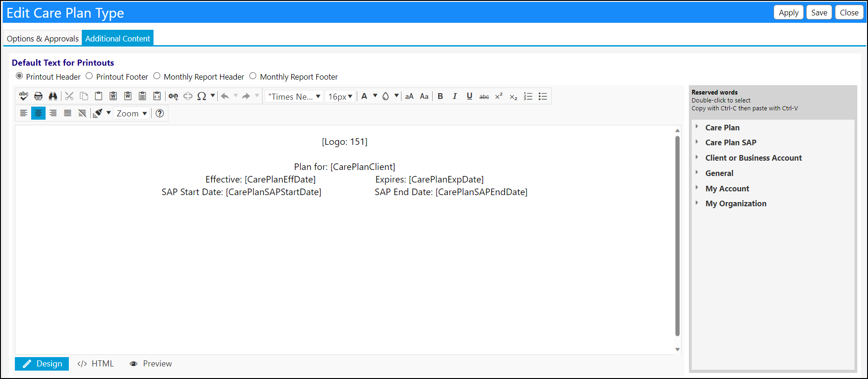Expand Client or Business Account node
The image size is (868, 379).
pyautogui.click(x=697, y=157)
